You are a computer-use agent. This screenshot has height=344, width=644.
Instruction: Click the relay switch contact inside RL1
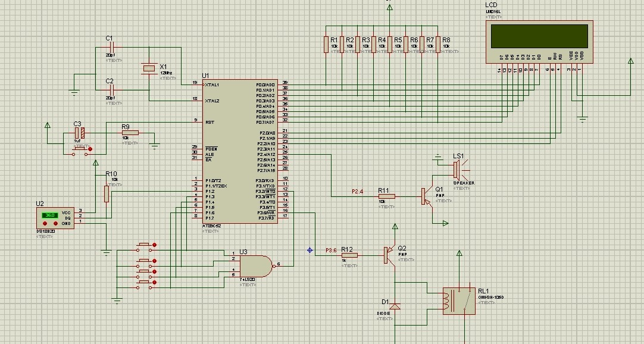point(468,301)
